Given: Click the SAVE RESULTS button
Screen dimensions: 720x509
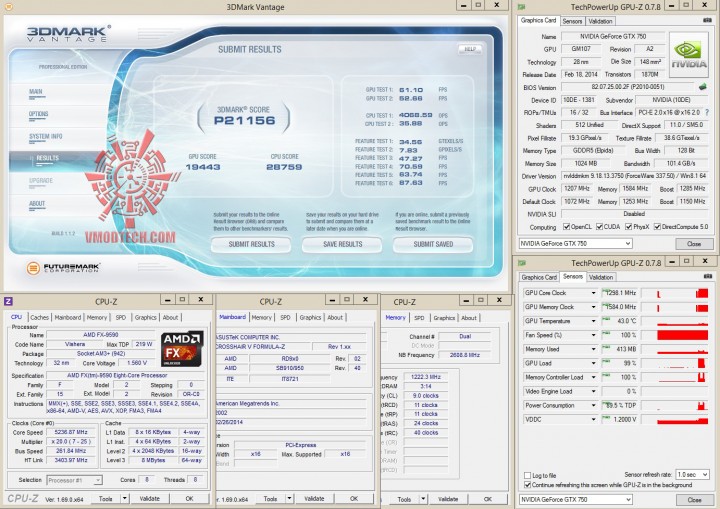Looking at the screenshot, I should coord(342,244).
